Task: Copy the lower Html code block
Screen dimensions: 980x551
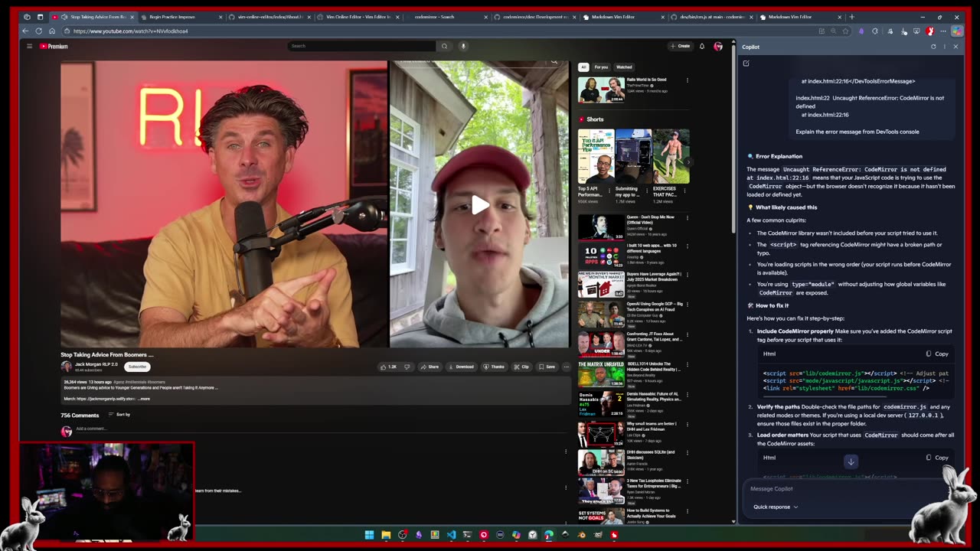Action: (937, 458)
